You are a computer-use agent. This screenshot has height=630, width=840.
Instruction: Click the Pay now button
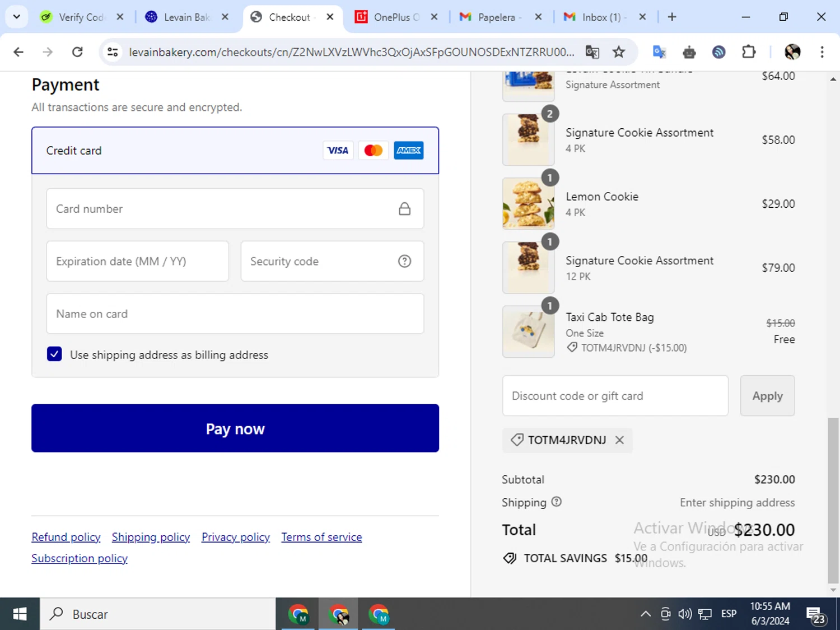tap(235, 428)
